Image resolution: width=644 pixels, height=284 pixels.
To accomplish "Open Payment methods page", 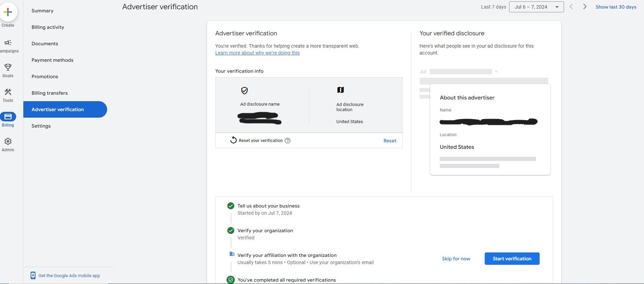I will [53, 60].
